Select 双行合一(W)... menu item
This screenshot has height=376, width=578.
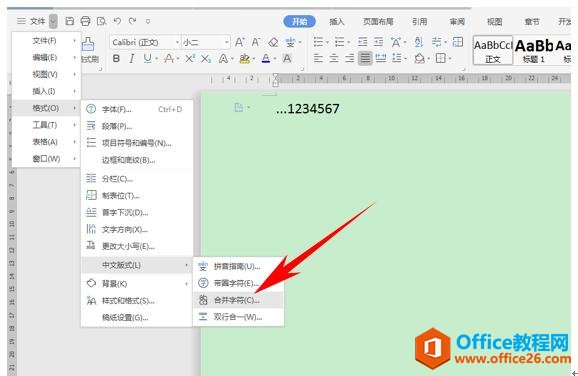tap(238, 317)
